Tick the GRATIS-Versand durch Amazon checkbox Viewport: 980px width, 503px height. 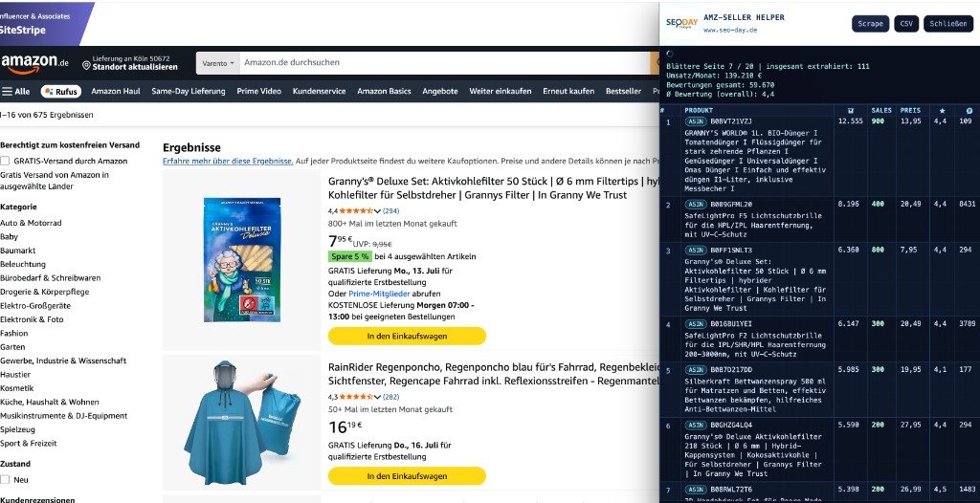point(5,161)
